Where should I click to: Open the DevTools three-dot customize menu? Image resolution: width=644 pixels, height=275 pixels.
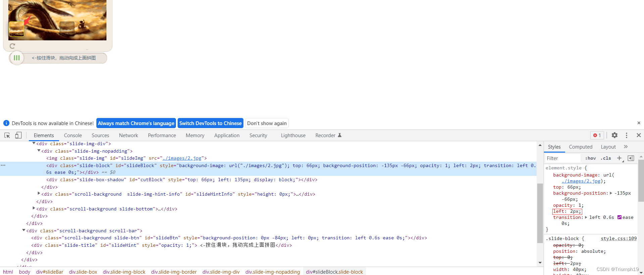tap(627, 135)
